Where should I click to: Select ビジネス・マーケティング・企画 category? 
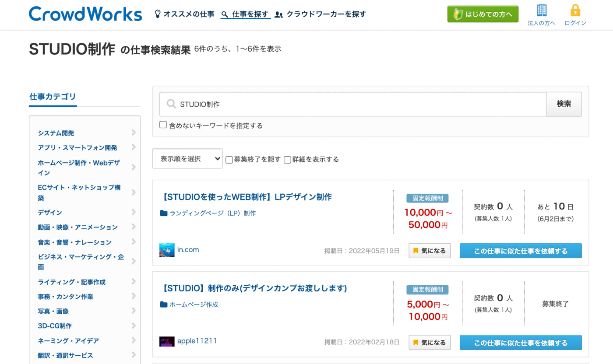click(81, 262)
